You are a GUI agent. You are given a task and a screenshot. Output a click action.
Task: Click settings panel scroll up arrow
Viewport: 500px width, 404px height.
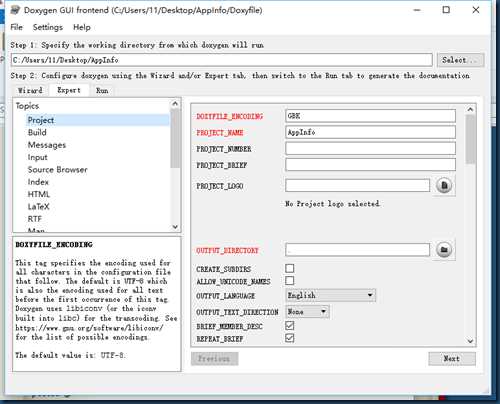(470, 109)
